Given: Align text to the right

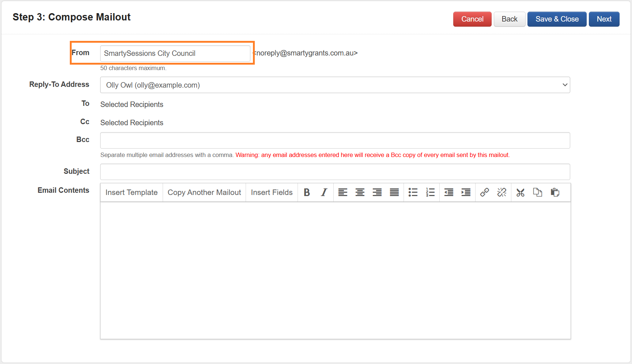Looking at the screenshot, I should pos(377,192).
